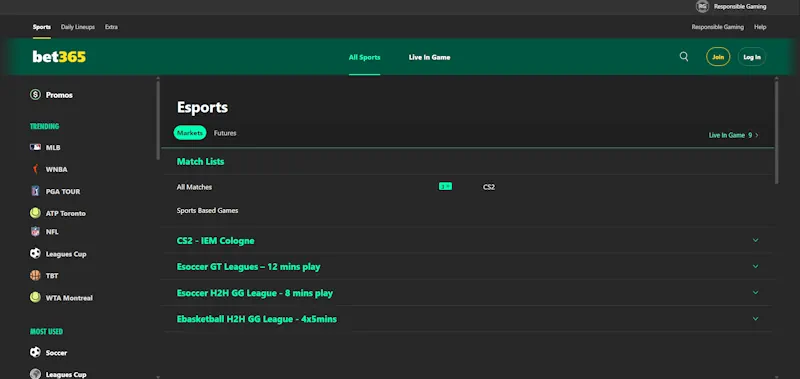The height and width of the screenshot is (379, 800).
Task: Open Live In Game 9 arrow link
Action: [x=733, y=135]
